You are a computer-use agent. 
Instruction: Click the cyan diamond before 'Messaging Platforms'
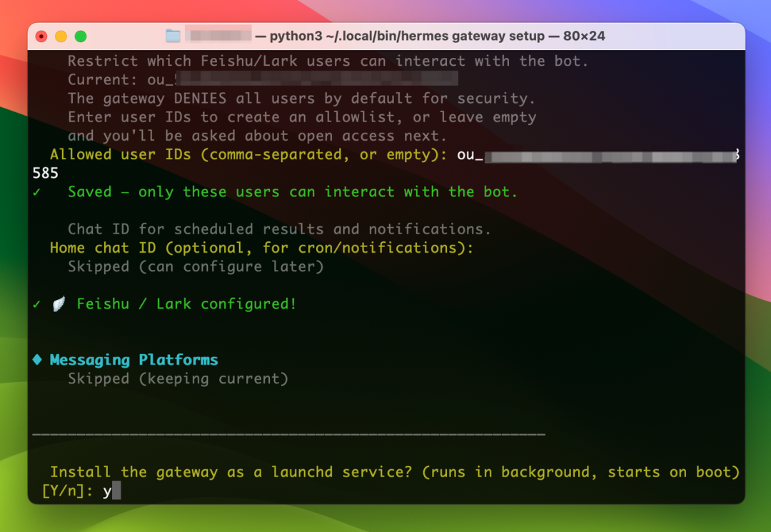pos(37,360)
